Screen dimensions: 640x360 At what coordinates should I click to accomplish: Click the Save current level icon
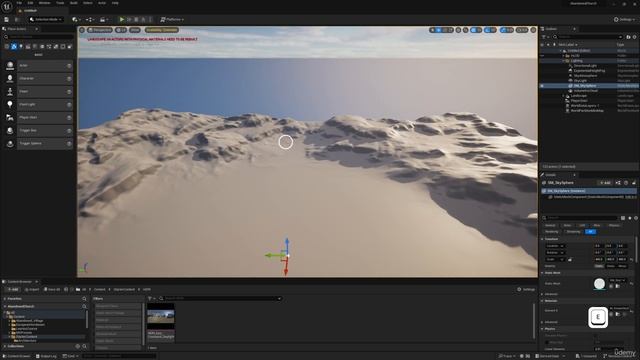pyautogui.click(x=7, y=19)
